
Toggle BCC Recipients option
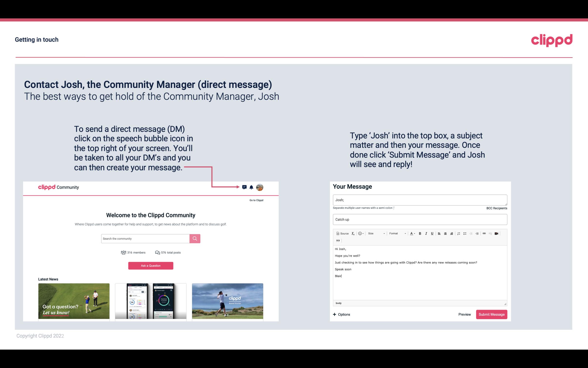point(496,208)
